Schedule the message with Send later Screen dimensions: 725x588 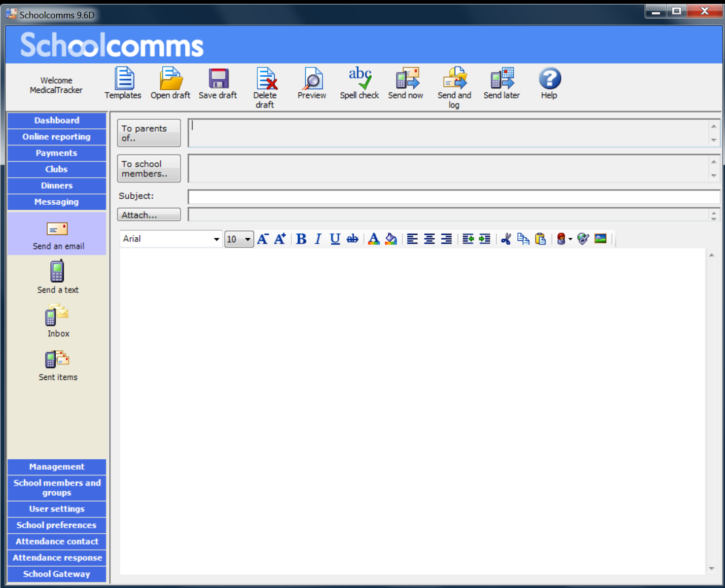(502, 83)
